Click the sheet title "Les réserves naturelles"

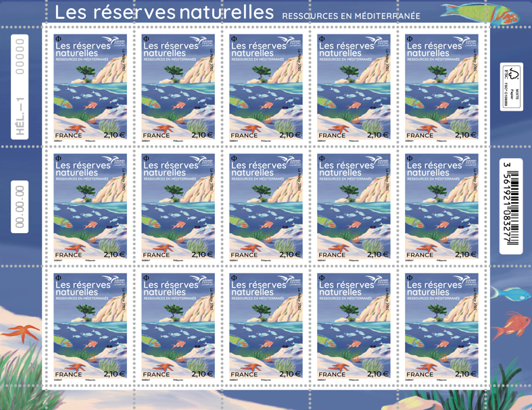coord(164,12)
